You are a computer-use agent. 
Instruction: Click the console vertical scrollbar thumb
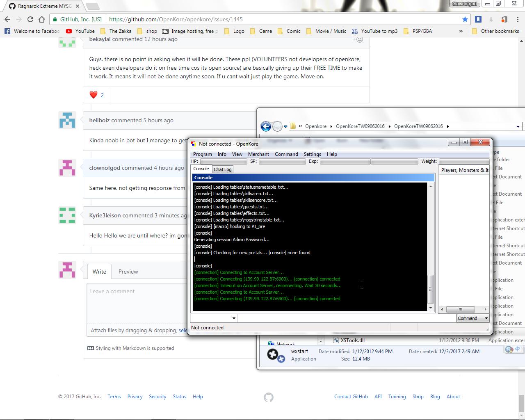430,289
